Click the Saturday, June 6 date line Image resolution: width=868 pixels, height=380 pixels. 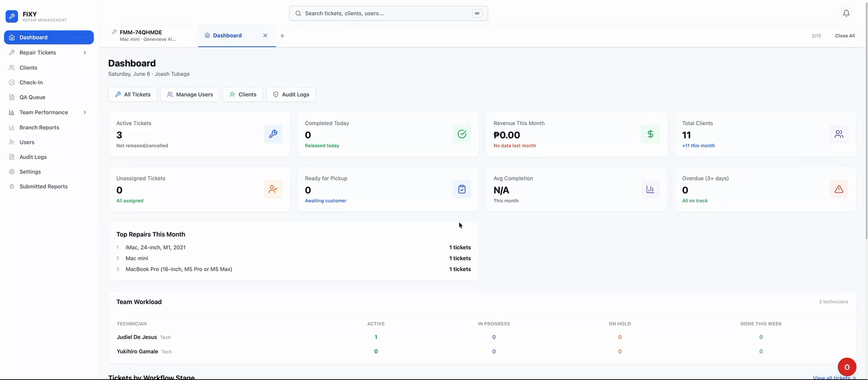point(149,74)
